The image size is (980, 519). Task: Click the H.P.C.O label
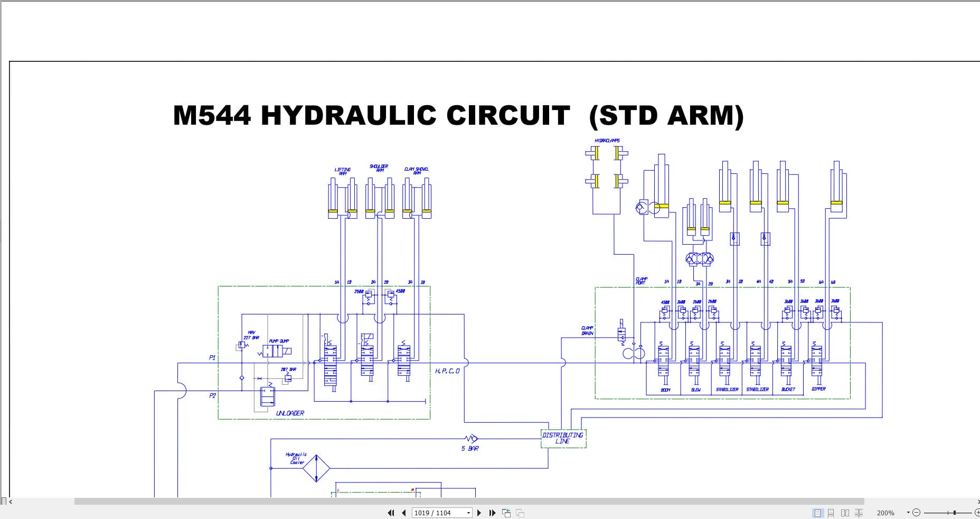click(x=447, y=371)
